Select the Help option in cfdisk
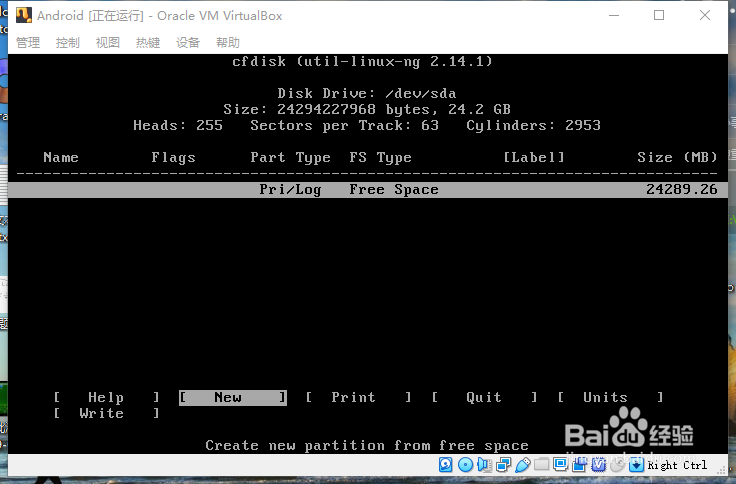 107,398
